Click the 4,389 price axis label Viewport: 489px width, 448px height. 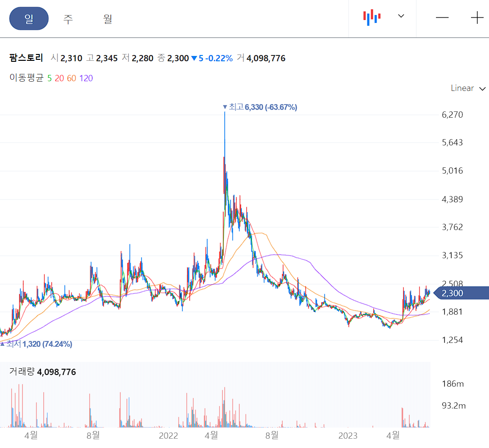(x=452, y=199)
